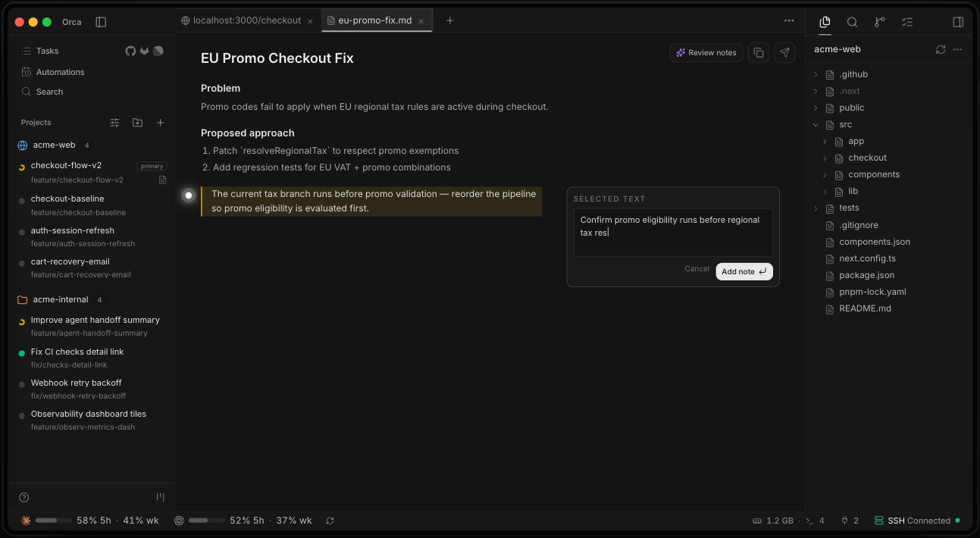Open a new tab with plus icon
Screen dimensions: 980x538
tap(449, 20)
